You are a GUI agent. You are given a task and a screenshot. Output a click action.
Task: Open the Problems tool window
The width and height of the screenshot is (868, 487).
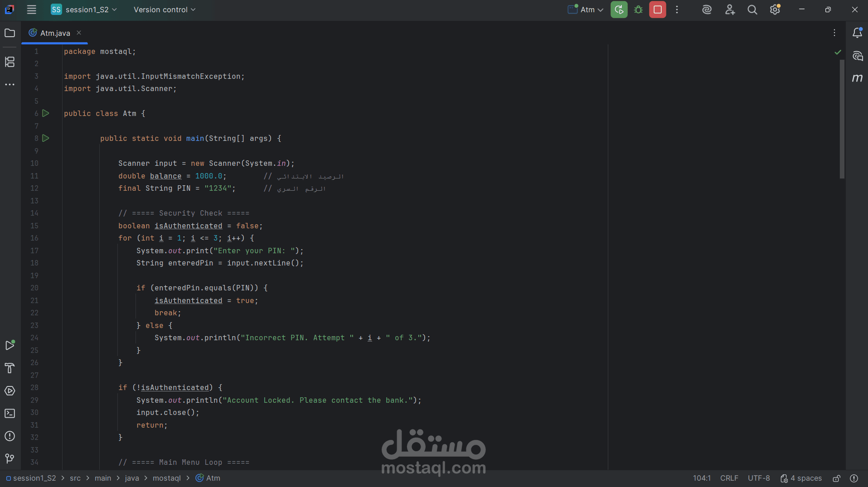(10, 436)
